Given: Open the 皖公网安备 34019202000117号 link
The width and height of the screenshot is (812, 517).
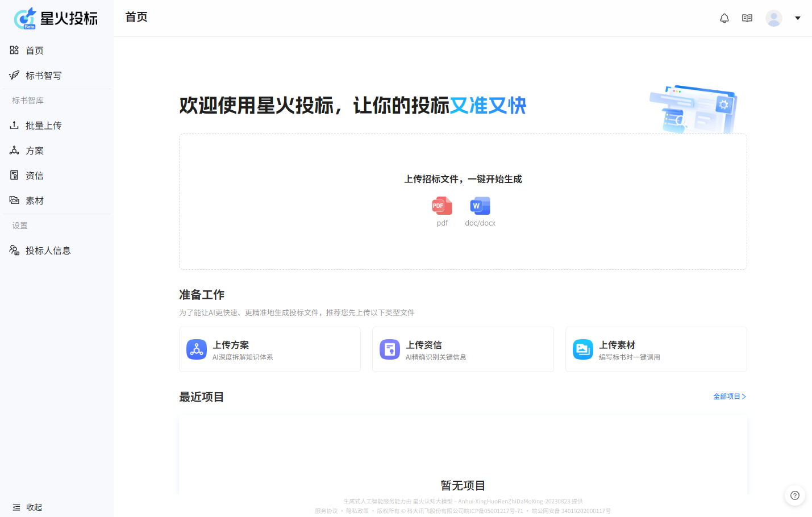Looking at the screenshot, I should coord(571,511).
